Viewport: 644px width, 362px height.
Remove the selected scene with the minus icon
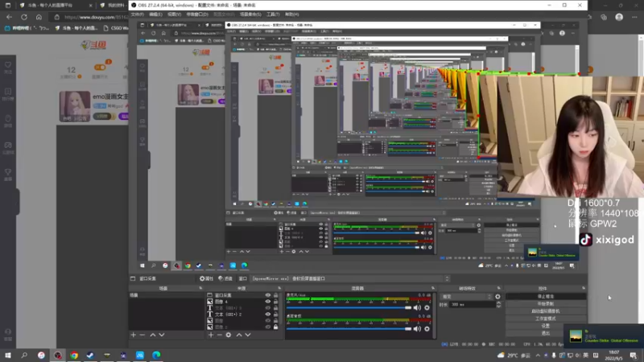142,335
